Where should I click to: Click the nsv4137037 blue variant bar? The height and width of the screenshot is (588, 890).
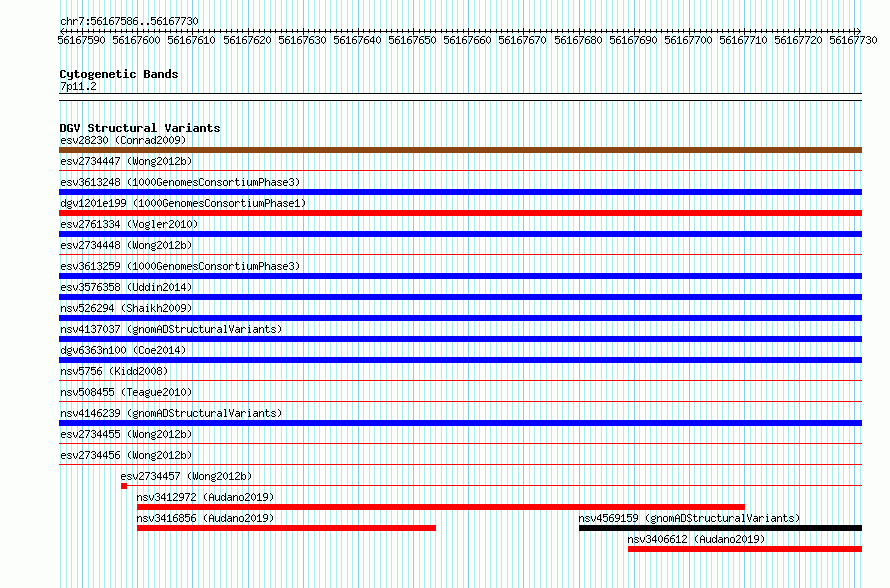[460, 339]
